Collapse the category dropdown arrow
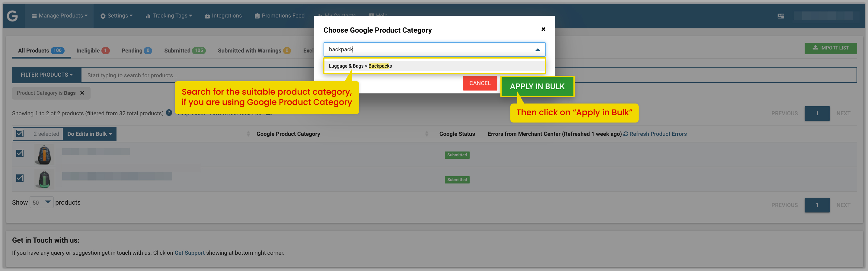This screenshot has width=868, height=271. [538, 50]
